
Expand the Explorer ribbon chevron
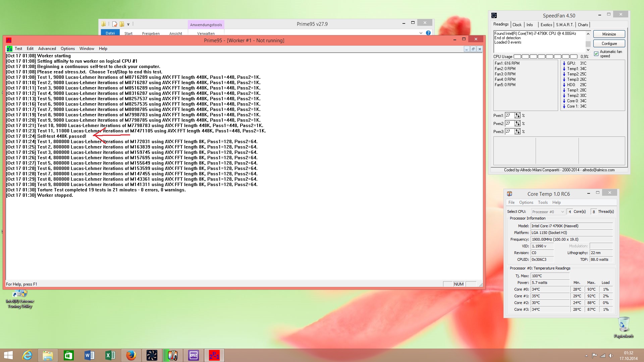[421, 33]
